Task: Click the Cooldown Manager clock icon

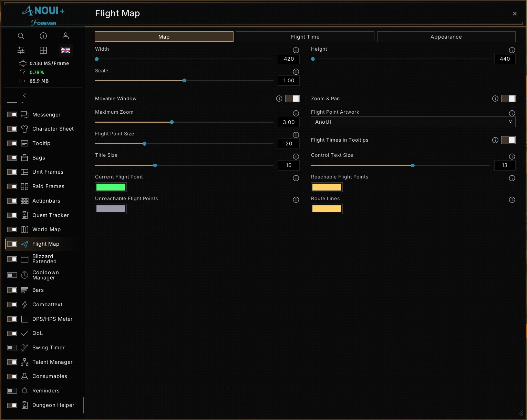Action: coord(24,275)
